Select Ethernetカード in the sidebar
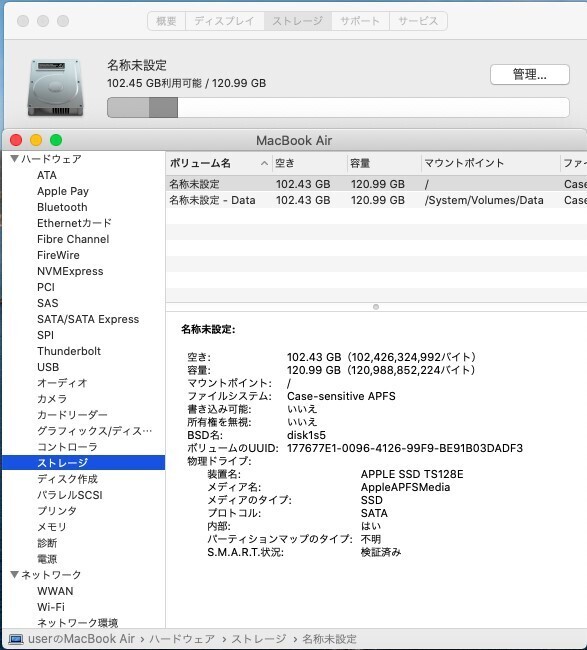Viewport: 587px width, 650px height. (x=74, y=223)
